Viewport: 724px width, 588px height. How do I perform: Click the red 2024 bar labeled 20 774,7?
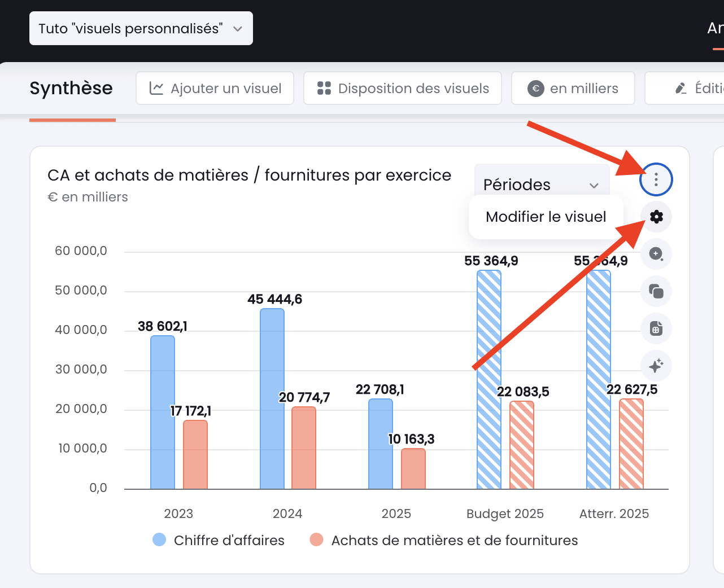(x=304, y=448)
